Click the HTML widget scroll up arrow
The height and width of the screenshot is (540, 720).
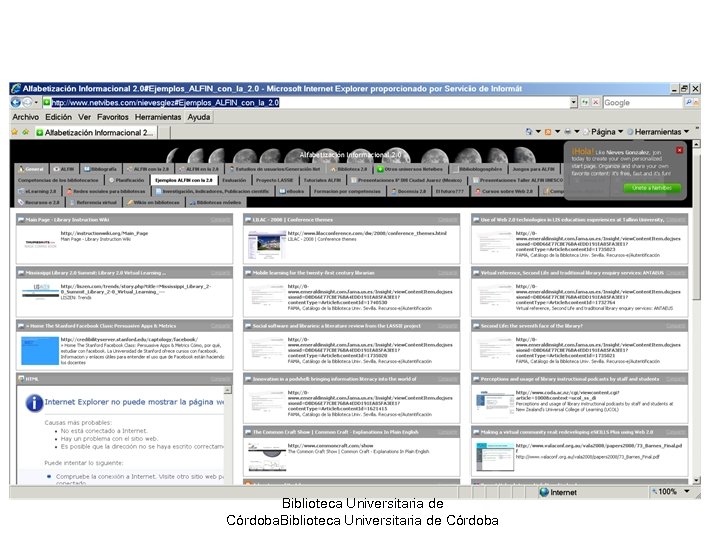[227, 390]
